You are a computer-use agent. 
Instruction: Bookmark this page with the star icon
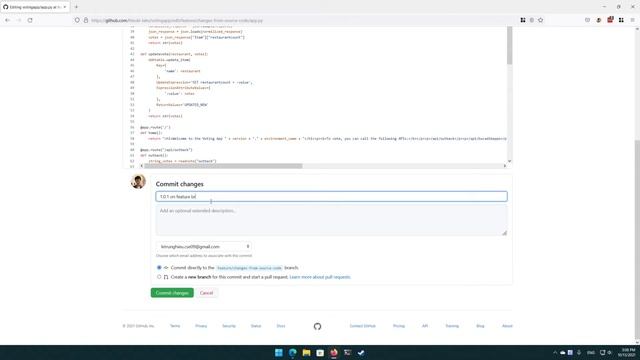point(540,20)
